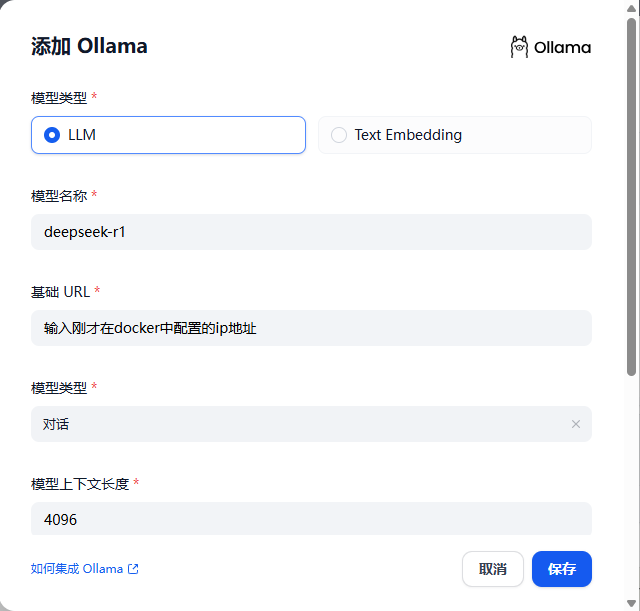The height and width of the screenshot is (611, 640).
Task: Click the 模型名称 field label
Action: pyautogui.click(x=59, y=195)
